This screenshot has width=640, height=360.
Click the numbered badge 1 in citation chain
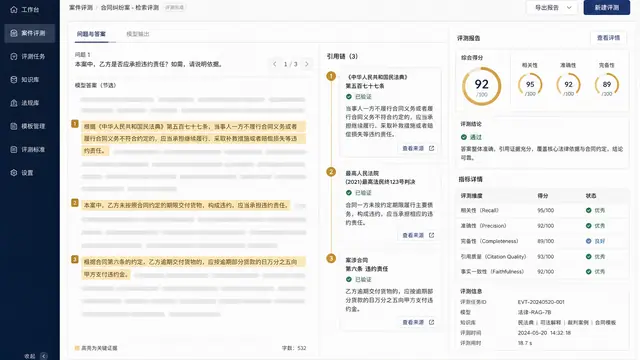pyautogui.click(x=331, y=76)
